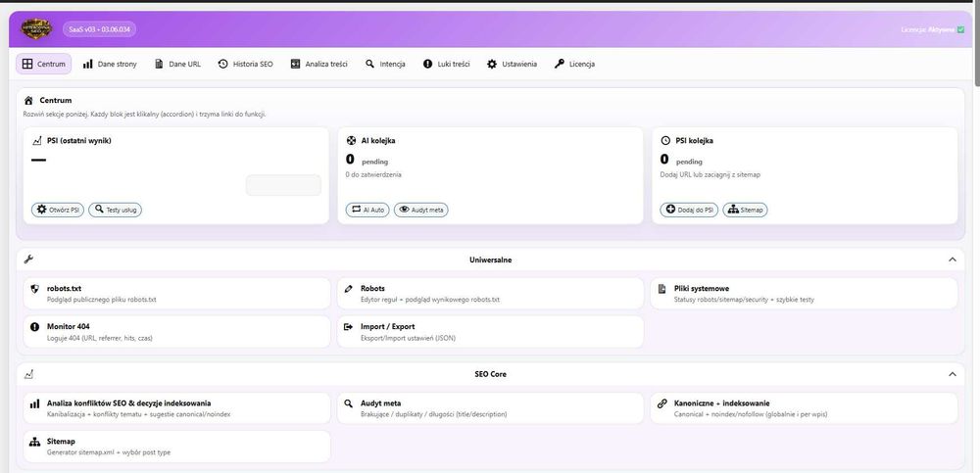Collapse the SEO Core section chevron
Screen dimensions: 980x473
coord(952,374)
